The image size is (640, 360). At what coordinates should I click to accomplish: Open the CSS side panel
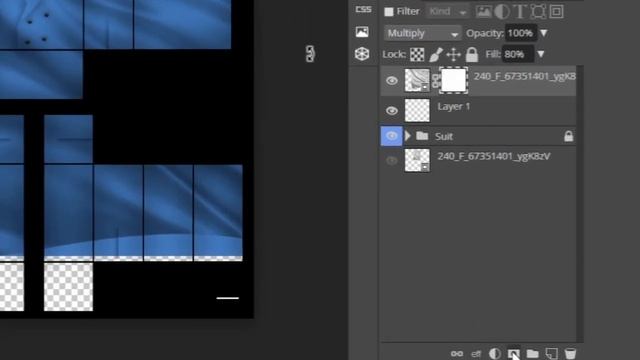(363, 9)
